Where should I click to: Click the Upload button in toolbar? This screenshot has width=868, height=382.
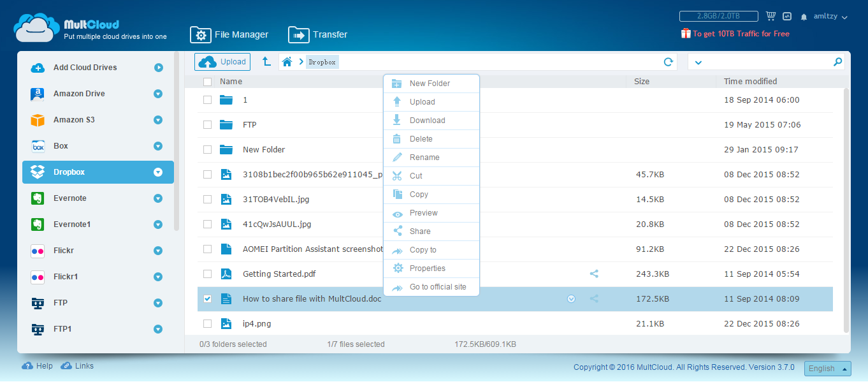point(222,62)
